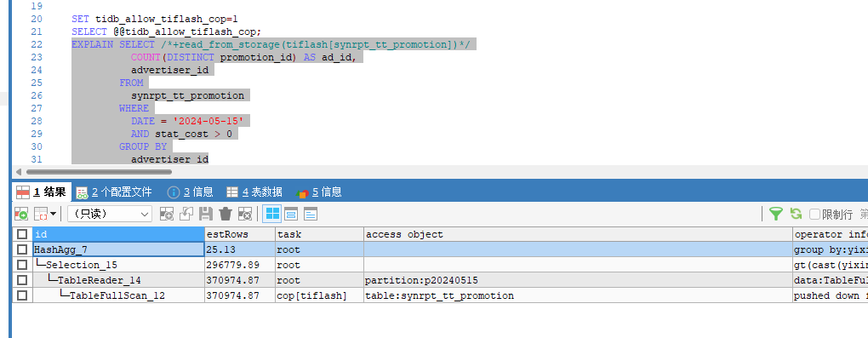868x338 pixels.
Task: Click the export result set icon
Action: (21, 214)
